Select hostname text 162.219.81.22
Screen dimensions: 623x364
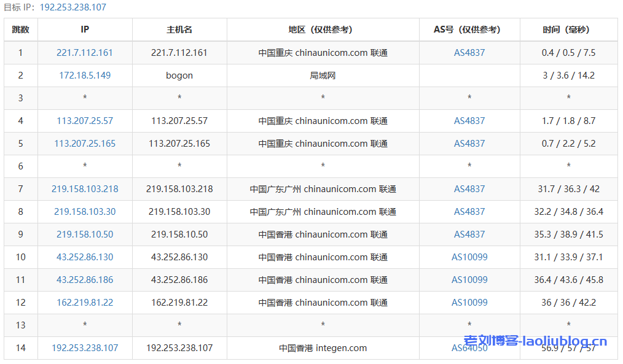click(x=179, y=302)
